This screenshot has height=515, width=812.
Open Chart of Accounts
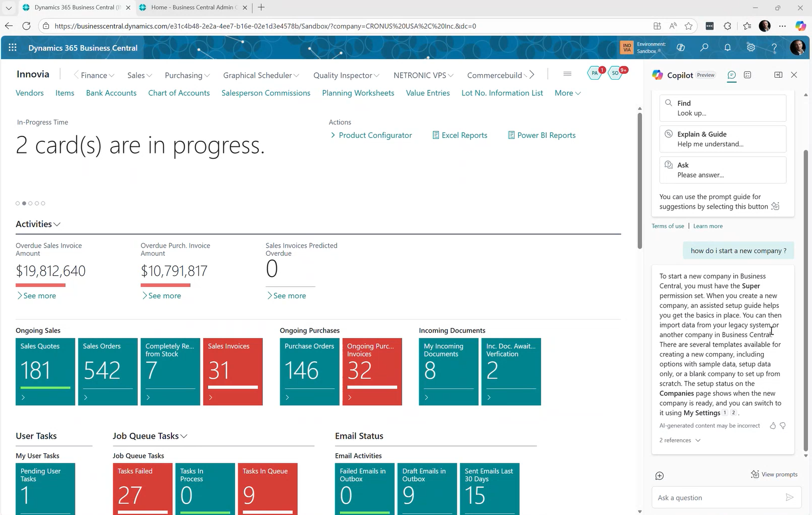[x=179, y=93]
